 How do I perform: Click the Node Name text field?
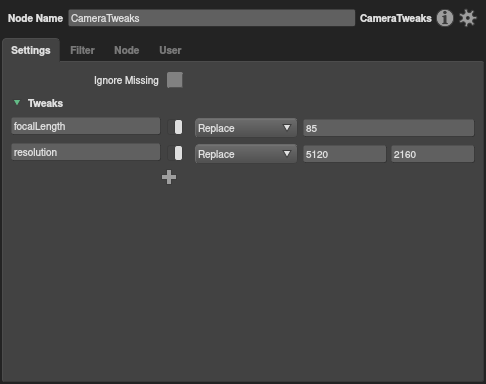212,18
